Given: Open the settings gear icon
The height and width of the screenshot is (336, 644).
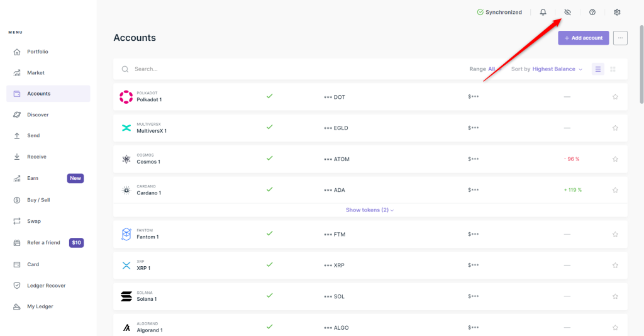Looking at the screenshot, I should [617, 13].
